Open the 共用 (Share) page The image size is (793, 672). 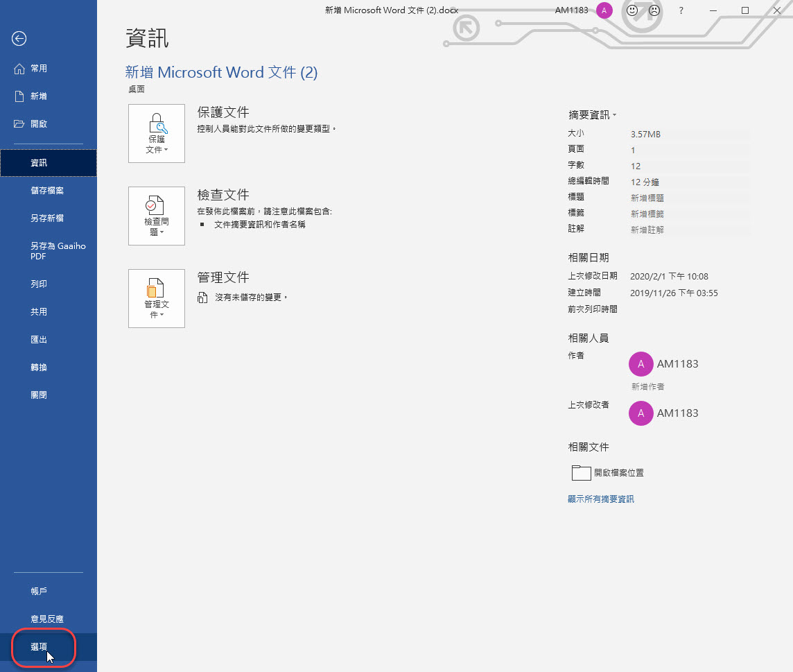click(x=49, y=312)
